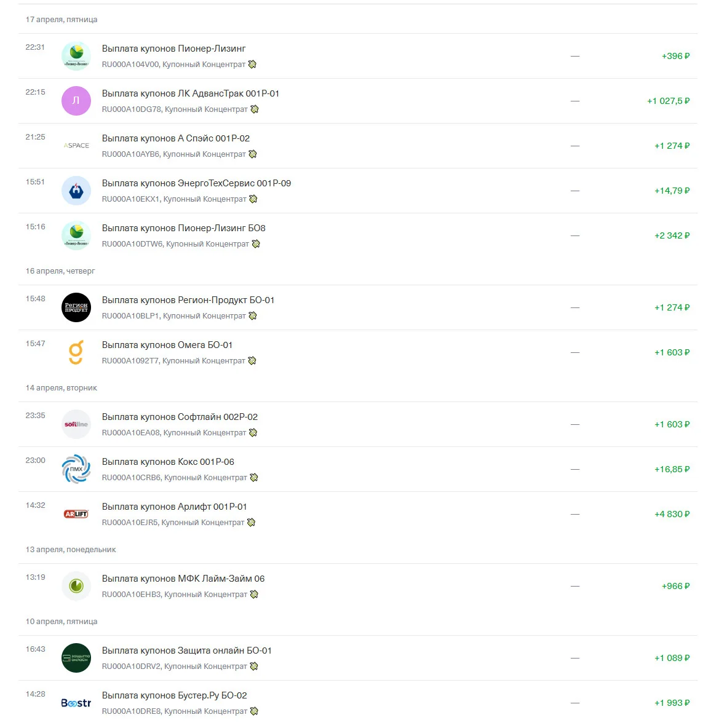Open Выплата купонов Омега БО-01
This screenshot has height=728, width=719.
(x=357, y=352)
